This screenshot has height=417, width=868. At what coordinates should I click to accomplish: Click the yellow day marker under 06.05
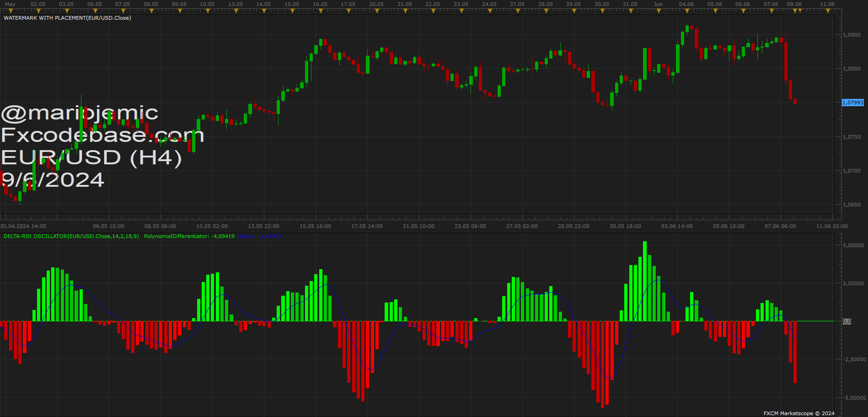[x=95, y=11]
